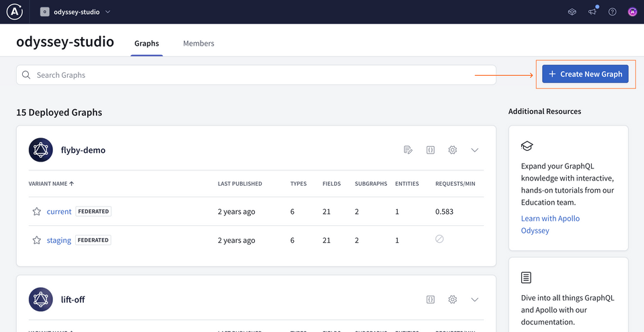Image resolution: width=644 pixels, height=332 pixels.
Task: Star the staging variant
Action: coord(36,240)
